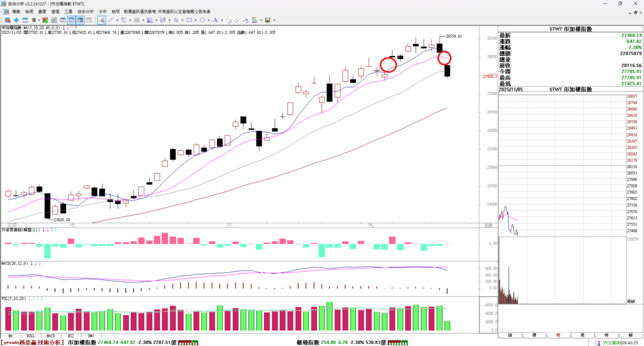The width and height of the screenshot is (644, 346).
Task: Toggle the highlighted cursor pointer mode button
Action: (101, 20)
